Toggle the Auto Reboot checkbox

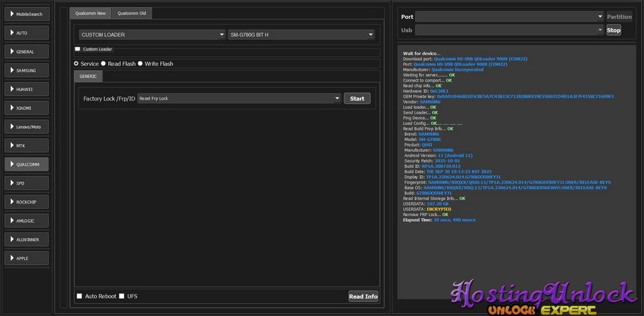pyautogui.click(x=79, y=296)
